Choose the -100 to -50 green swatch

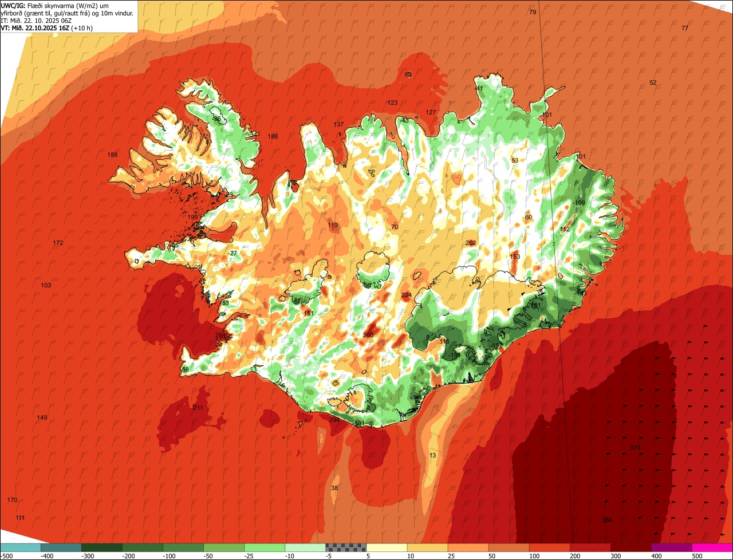click(183, 547)
